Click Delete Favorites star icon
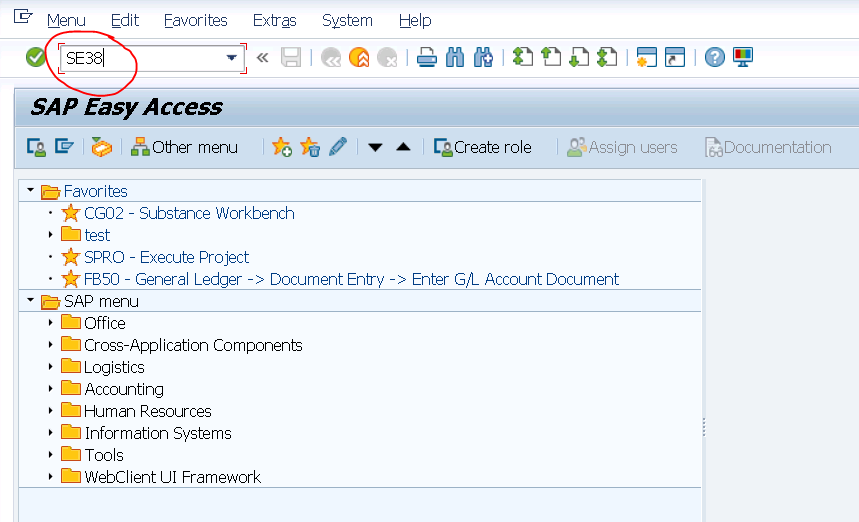Screen dimensions: 859x522 (310, 147)
